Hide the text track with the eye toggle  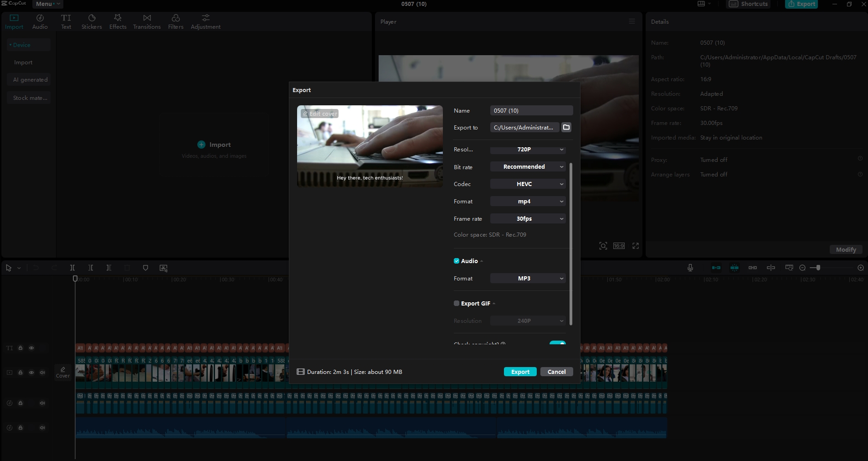pyautogui.click(x=31, y=348)
